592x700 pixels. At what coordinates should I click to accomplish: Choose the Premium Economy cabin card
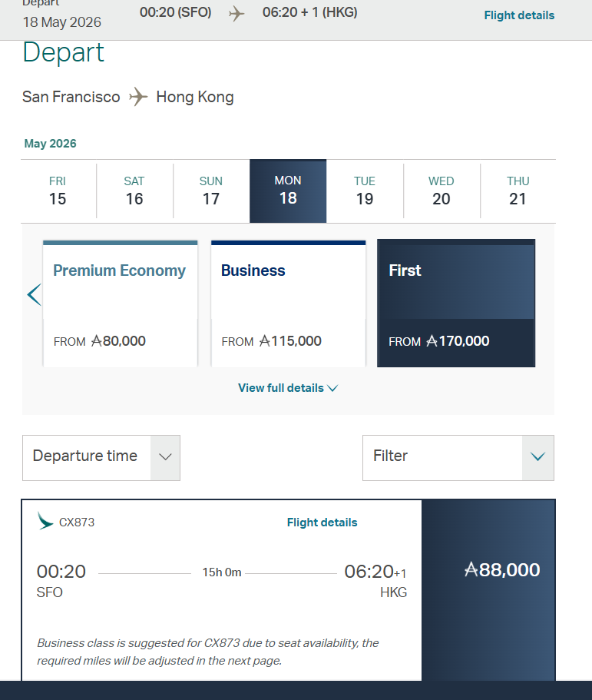(120, 304)
